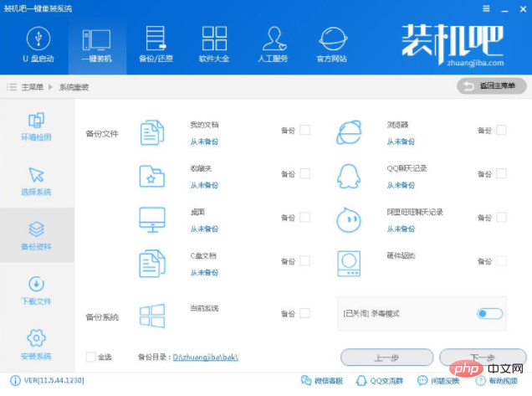Click the VER[11.5.44.1230] version text
The width and height of the screenshot is (532, 396).
point(54,380)
